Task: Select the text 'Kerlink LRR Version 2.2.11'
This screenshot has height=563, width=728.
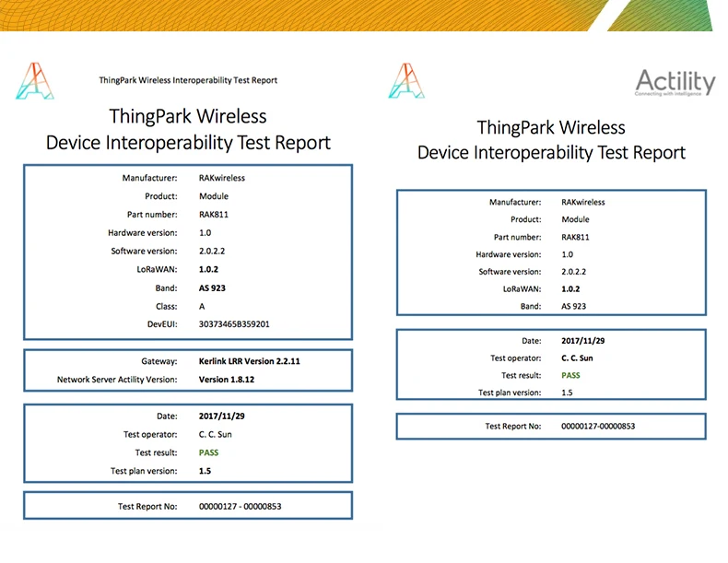Action: [250, 361]
